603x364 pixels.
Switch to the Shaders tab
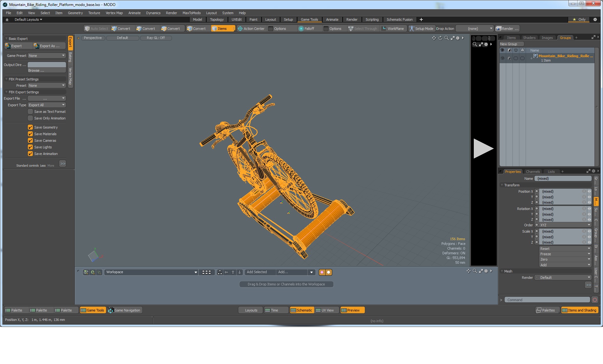click(529, 38)
